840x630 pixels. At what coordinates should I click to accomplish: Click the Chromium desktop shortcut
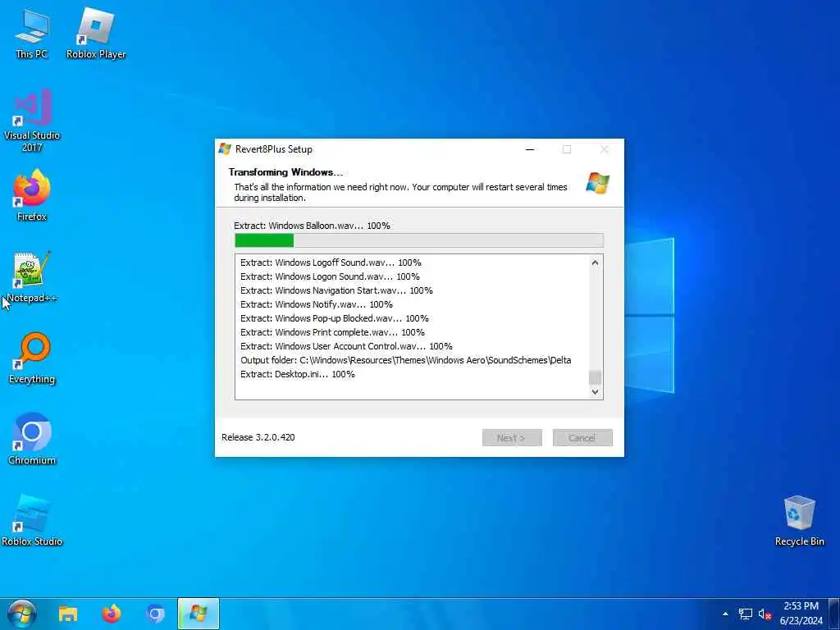click(x=32, y=440)
